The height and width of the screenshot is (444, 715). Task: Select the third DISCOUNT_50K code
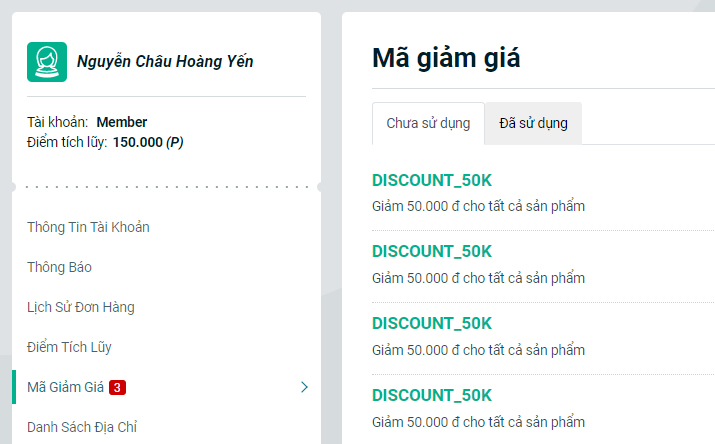click(432, 323)
